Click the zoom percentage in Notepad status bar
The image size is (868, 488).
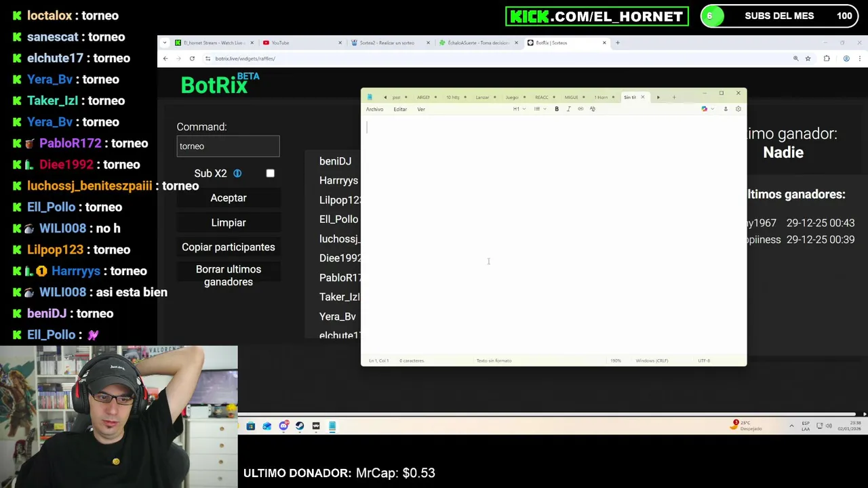tap(616, 361)
